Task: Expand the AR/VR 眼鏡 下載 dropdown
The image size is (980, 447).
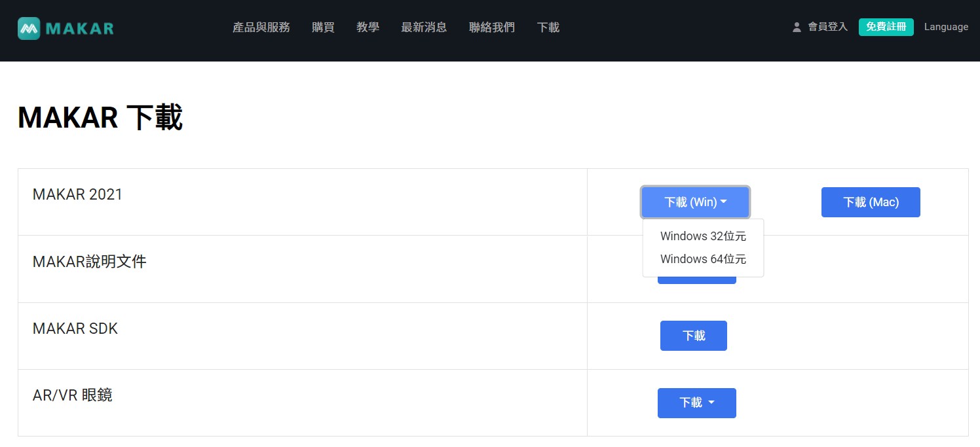Action: pos(696,402)
